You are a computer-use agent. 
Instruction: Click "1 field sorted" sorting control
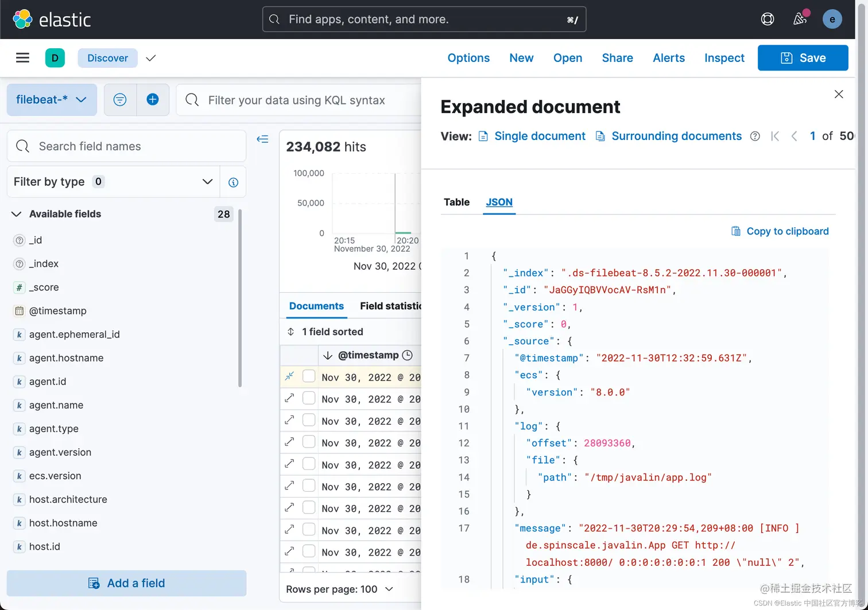325,332
